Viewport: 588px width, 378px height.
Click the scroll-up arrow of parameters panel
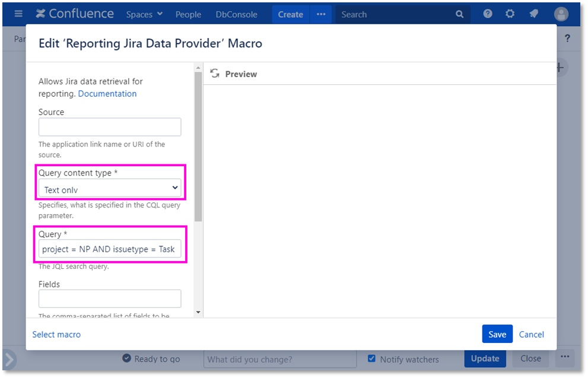(198, 68)
